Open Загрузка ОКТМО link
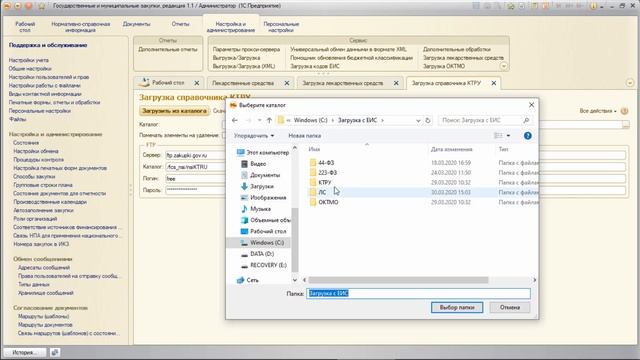Viewport: 640px width, 360px height. coord(444,66)
